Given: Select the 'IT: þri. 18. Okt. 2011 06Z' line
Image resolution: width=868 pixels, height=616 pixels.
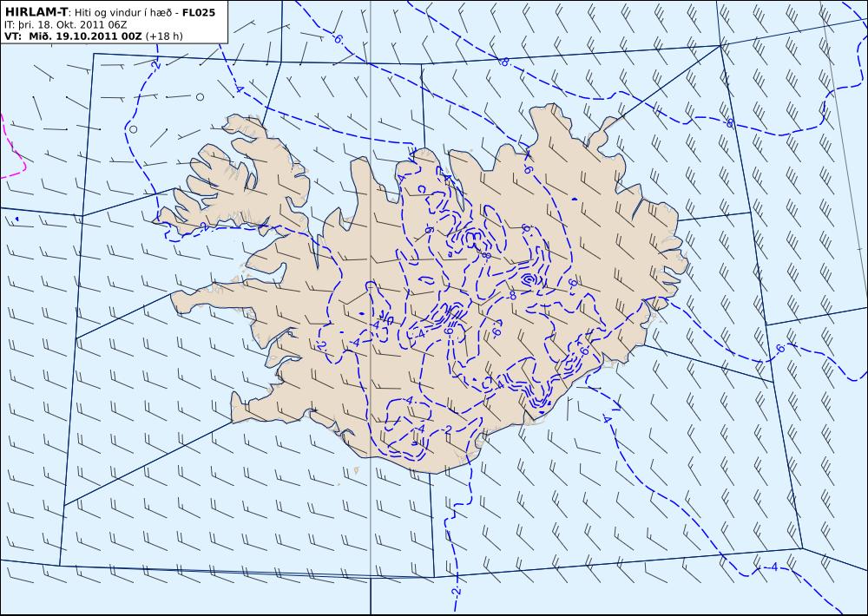Looking at the screenshot, I should tap(65, 25).
